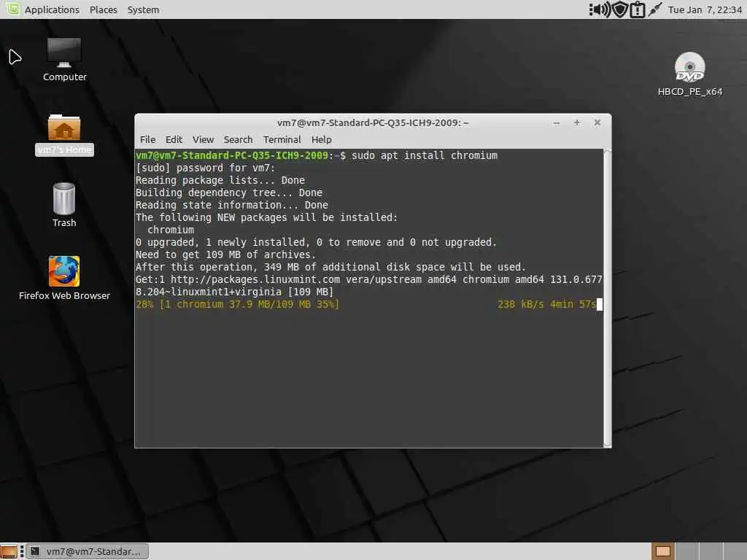747x560 pixels.
Task: Click the 'Reading state information... Done' line
Action: point(232,205)
